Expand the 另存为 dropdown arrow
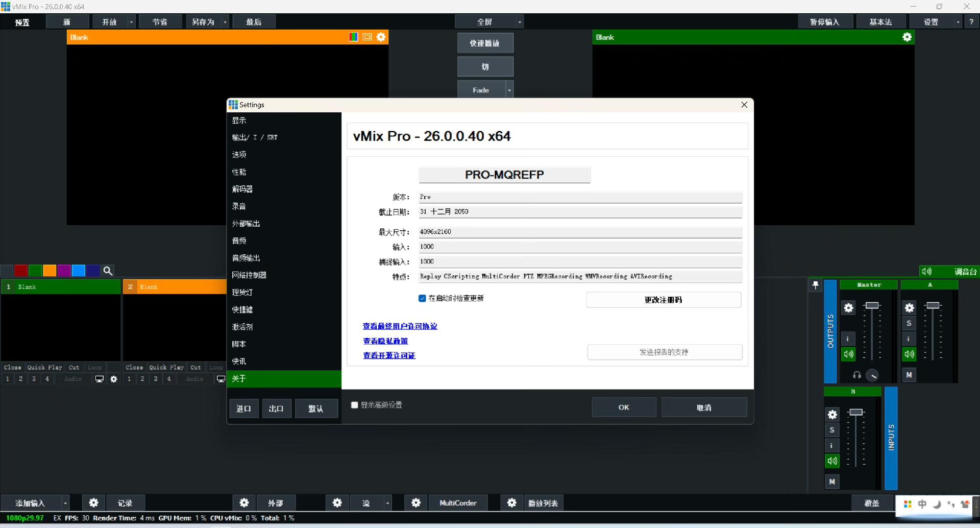The image size is (980, 528). coord(225,22)
